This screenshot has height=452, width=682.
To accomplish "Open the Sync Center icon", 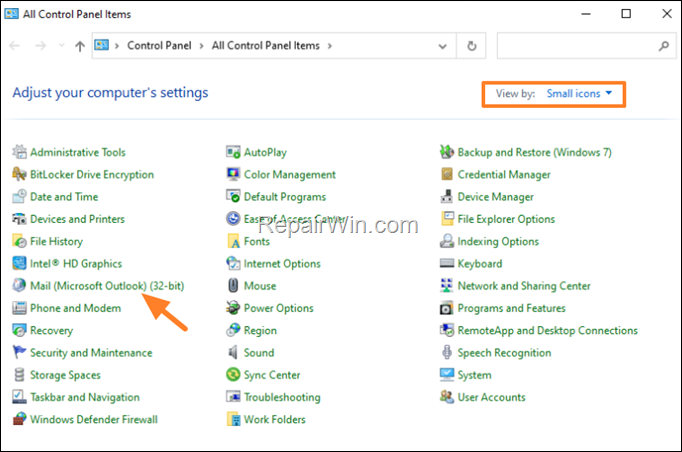I will [233, 375].
